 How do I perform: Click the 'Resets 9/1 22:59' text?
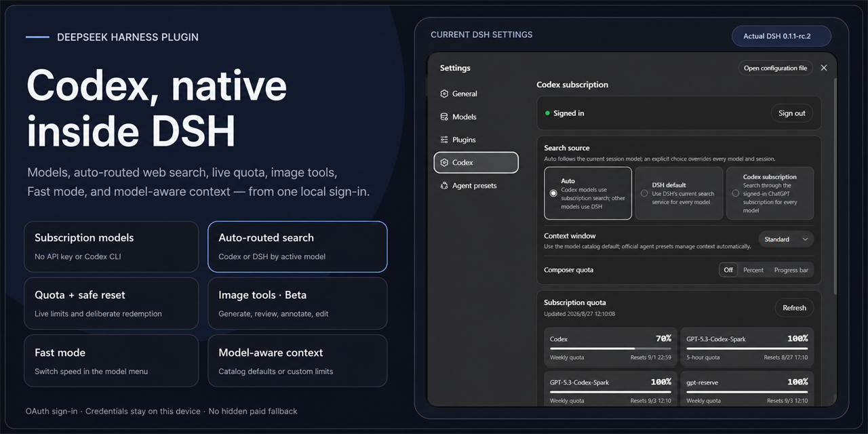point(650,357)
